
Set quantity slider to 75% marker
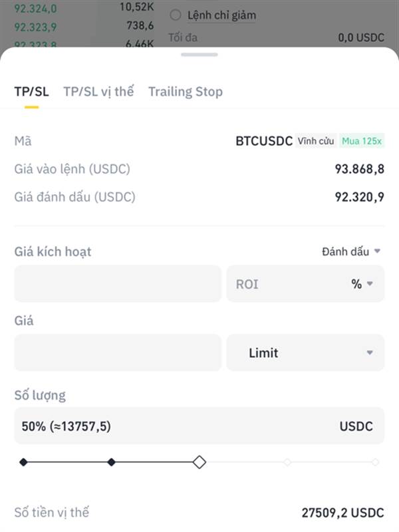coord(287,462)
